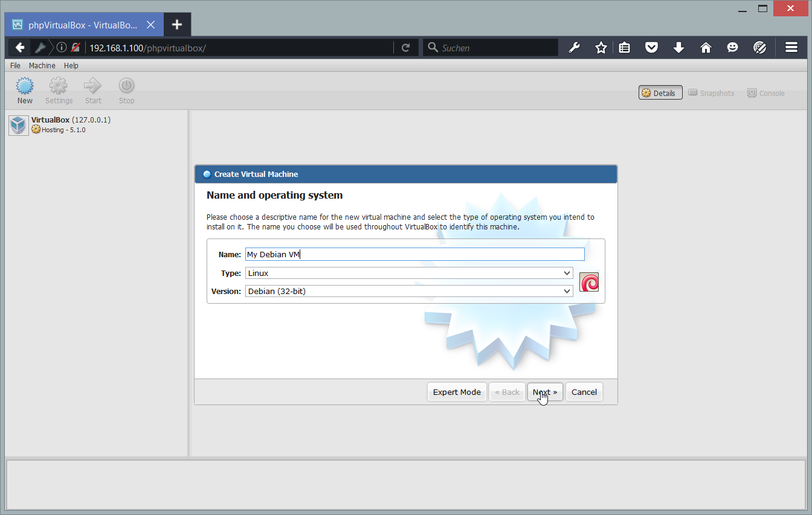The height and width of the screenshot is (515, 812).
Task: Click the blocked-content icon in address bar
Action: coord(76,47)
